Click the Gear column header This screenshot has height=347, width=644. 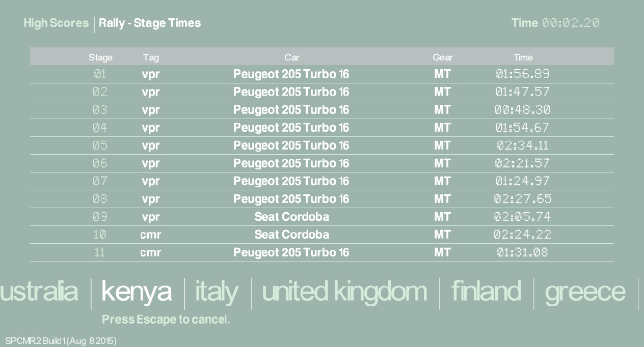click(x=442, y=57)
